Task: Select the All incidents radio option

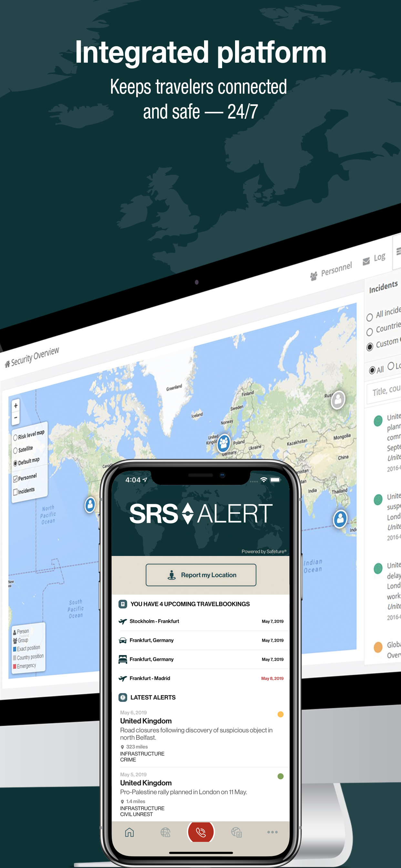Action: [x=369, y=317]
